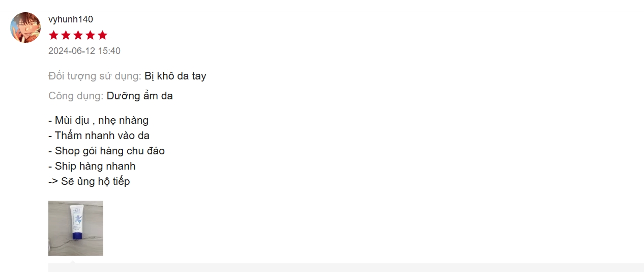Click the second red rating star
Screen dimensions: 644x272
tap(66, 35)
